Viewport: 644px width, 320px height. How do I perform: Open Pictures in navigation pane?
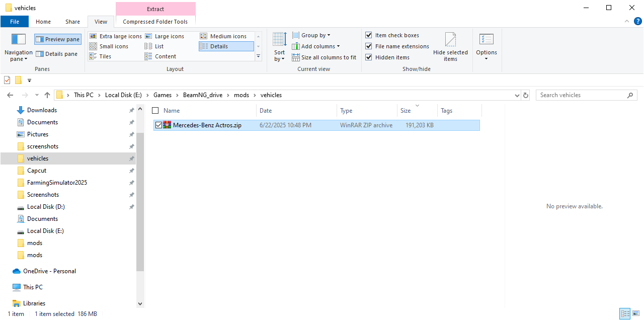tap(38, 134)
